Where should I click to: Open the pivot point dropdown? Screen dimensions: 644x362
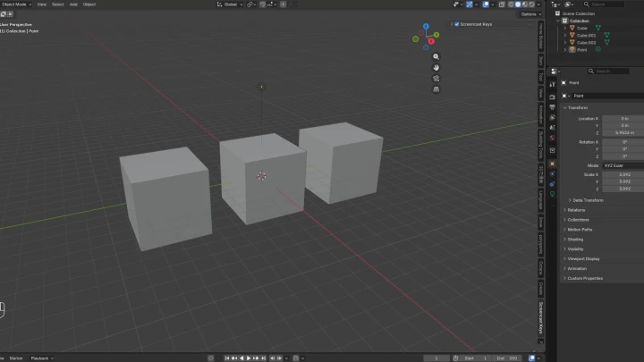click(x=251, y=4)
